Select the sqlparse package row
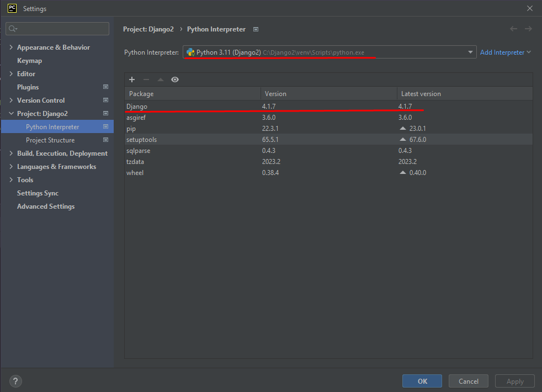Screen dimensions: 542x392 coord(328,151)
